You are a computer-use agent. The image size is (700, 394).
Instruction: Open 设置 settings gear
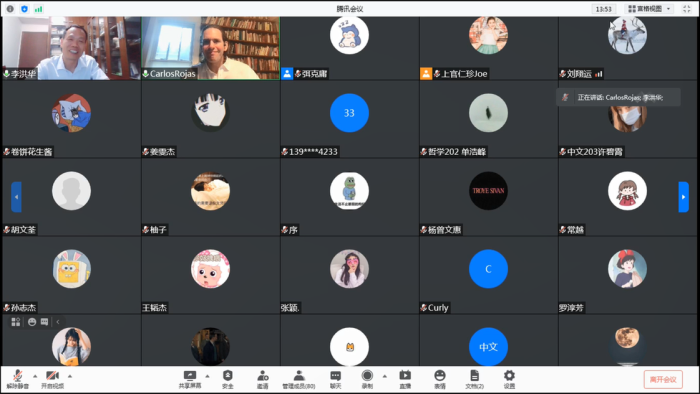(x=509, y=379)
